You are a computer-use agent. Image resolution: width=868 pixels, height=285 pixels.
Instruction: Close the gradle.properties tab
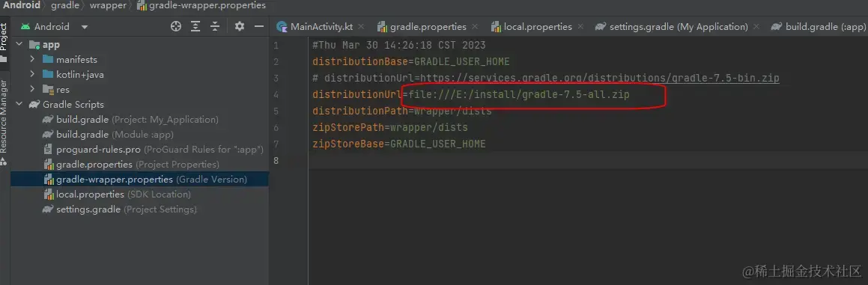click(476, 26)
